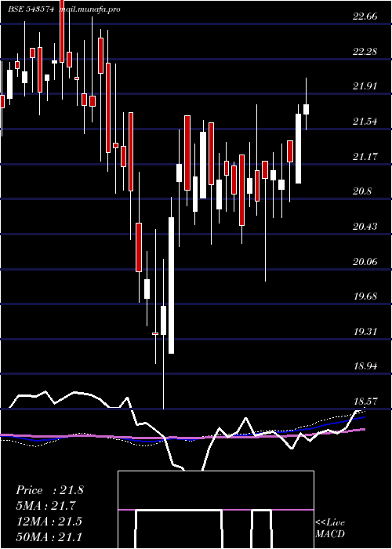
Task: Select the 18.94 price axis label
Action: [365, 366]
